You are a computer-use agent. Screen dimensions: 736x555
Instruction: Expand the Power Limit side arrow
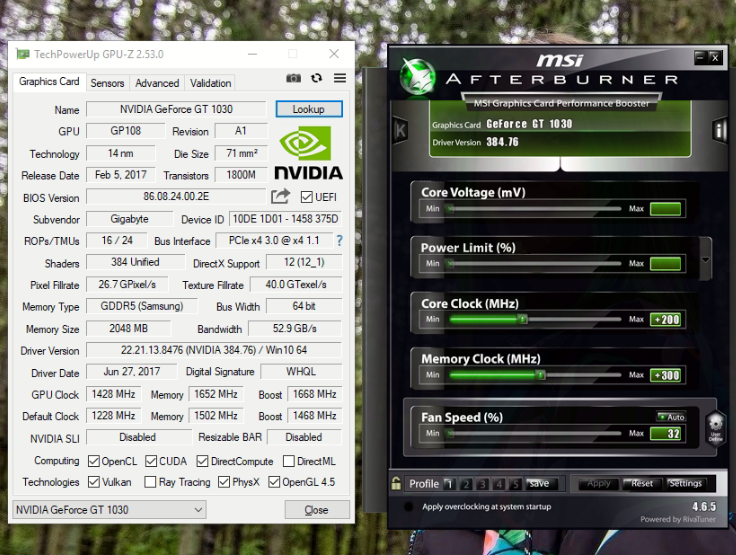coord(705,260)
